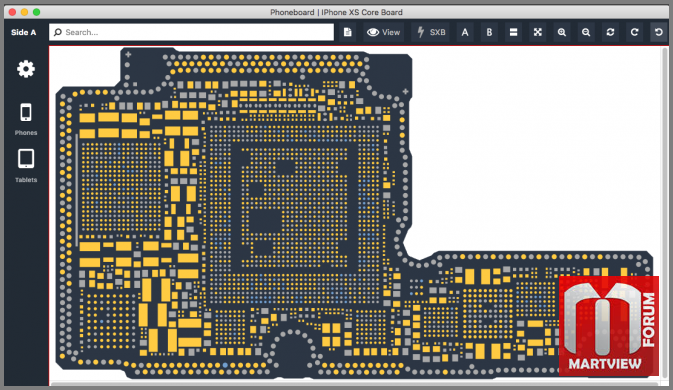Switch to board side B
673x390 pixels.
pos(489,32)
